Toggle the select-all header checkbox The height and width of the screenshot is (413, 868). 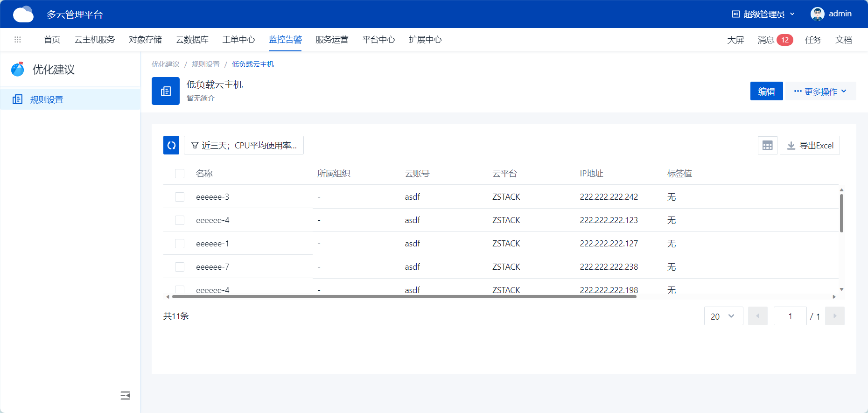(180, 174)
